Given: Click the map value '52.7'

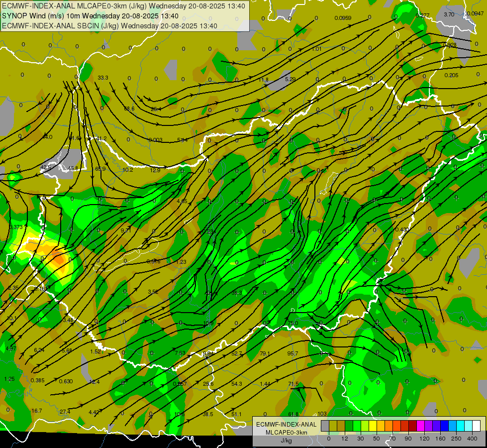Looking at the screenshot, I should point(236,353).
